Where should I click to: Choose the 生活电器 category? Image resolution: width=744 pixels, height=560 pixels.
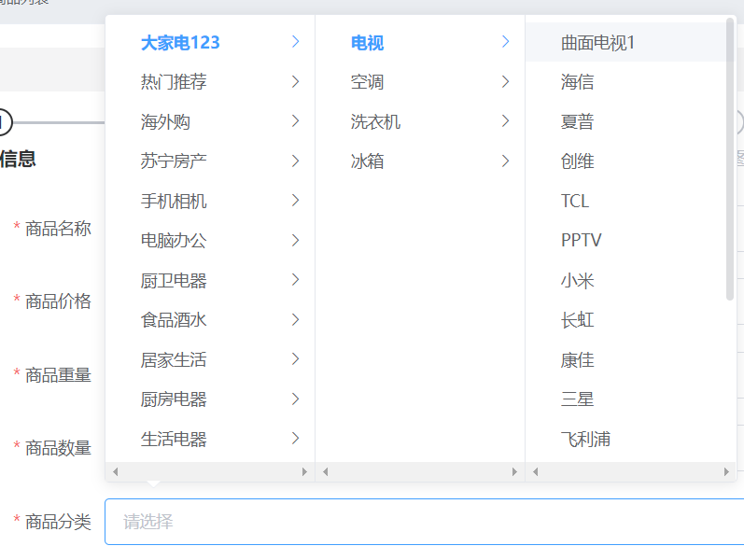click(210, 439)
